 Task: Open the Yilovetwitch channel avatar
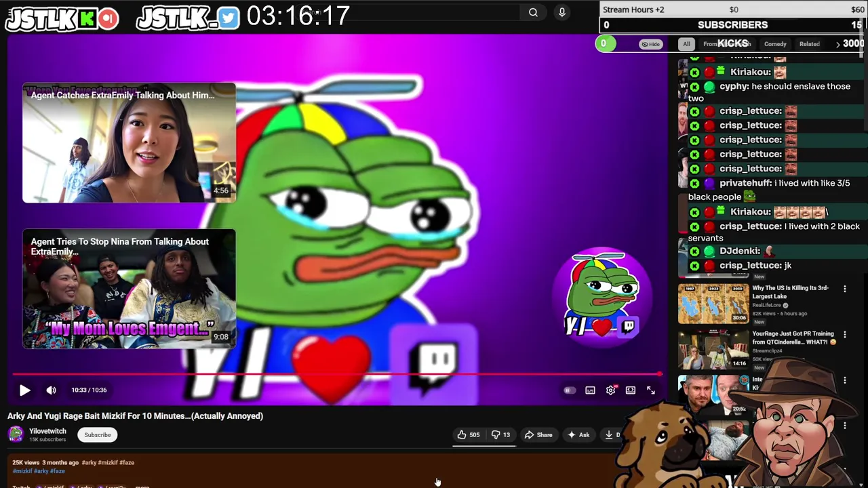coord(16,434)
